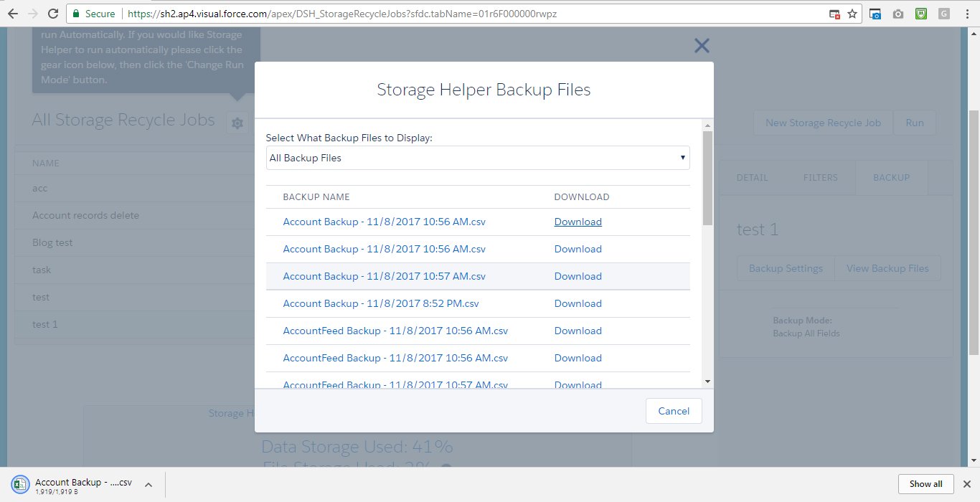Screen dimensions: 980x502
Task: Open Account Backup 11/8/2017 8:52 PM file
Action: click(x=381, y=303)
